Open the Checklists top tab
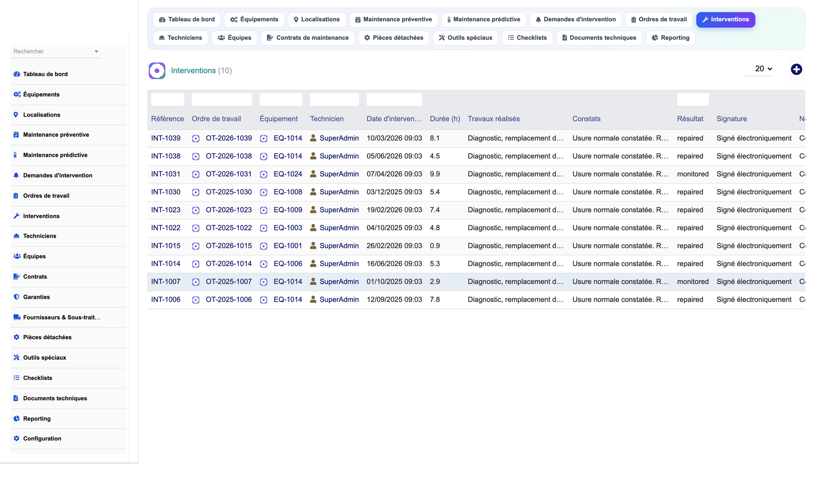Image resolution: width=814 pixels, height=504 pixels. pyautogui.click(x=527, y=38)
